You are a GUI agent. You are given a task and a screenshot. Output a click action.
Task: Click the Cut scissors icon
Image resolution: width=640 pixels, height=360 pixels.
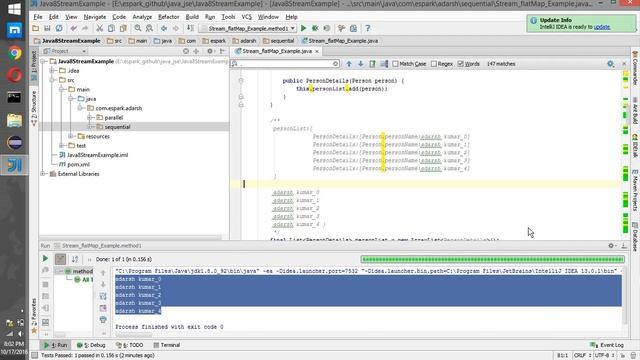tap(99, 29)
